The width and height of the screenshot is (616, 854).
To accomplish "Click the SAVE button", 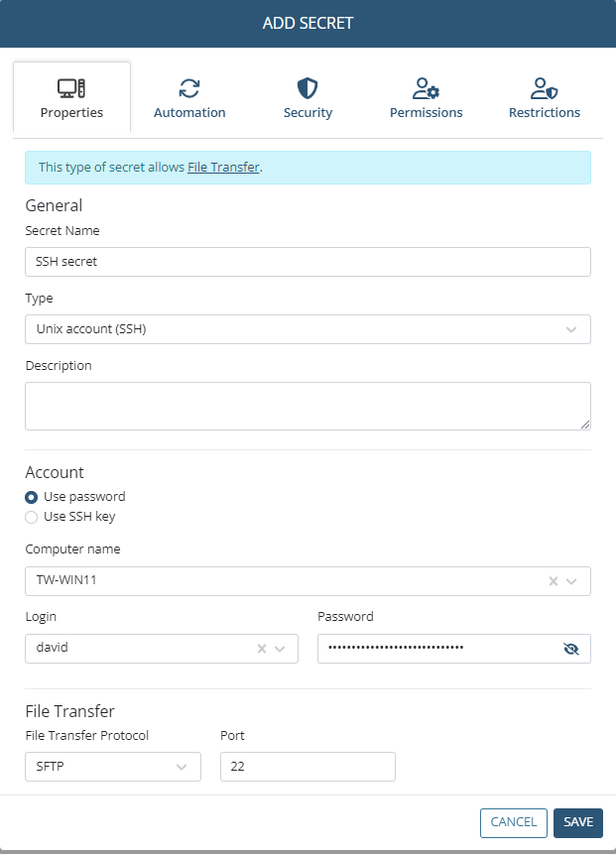I will [578, 823].
